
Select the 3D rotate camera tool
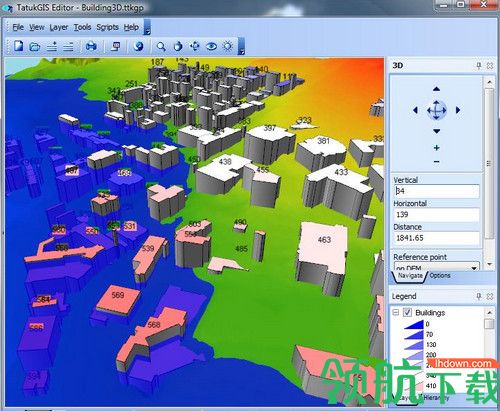178,46
